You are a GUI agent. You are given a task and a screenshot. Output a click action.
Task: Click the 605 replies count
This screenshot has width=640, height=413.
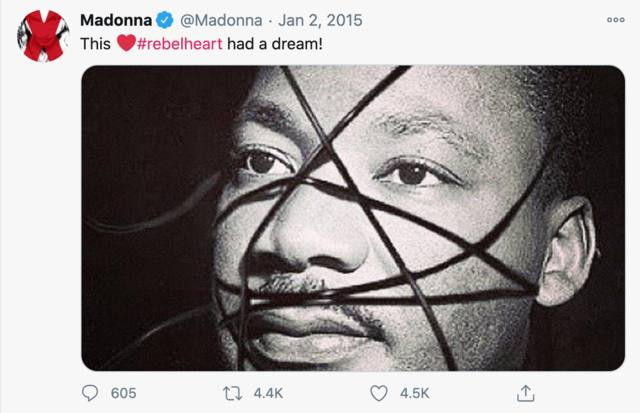point(123,393)
